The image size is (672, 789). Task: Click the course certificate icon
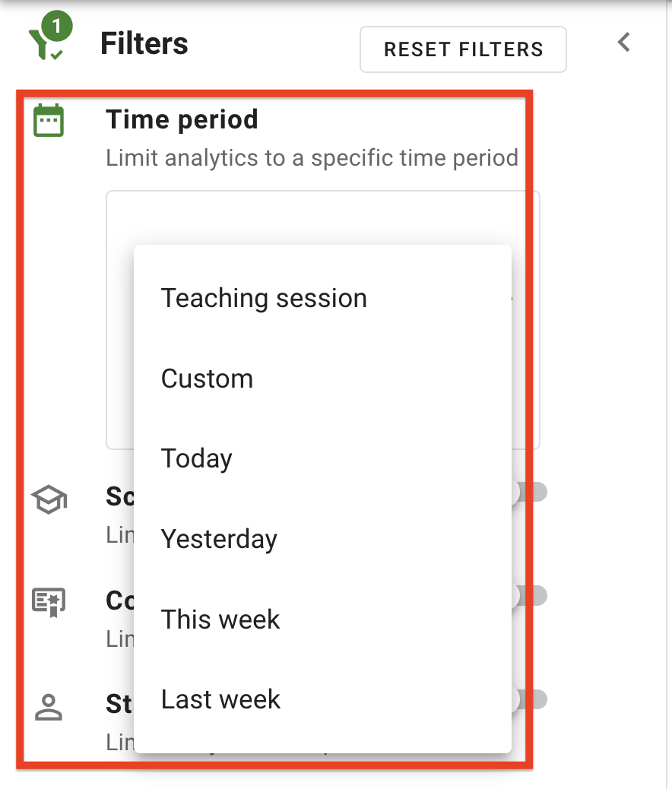48,600
